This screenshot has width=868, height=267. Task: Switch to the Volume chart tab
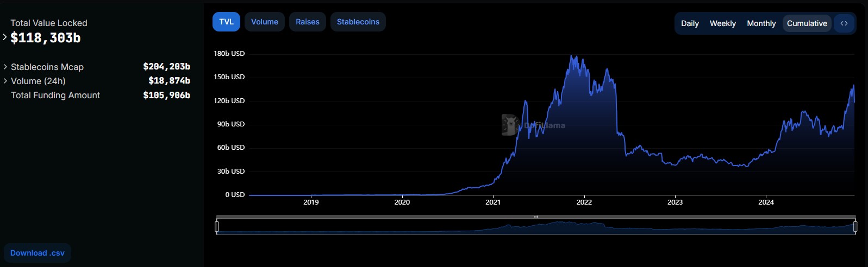[265, 22]
